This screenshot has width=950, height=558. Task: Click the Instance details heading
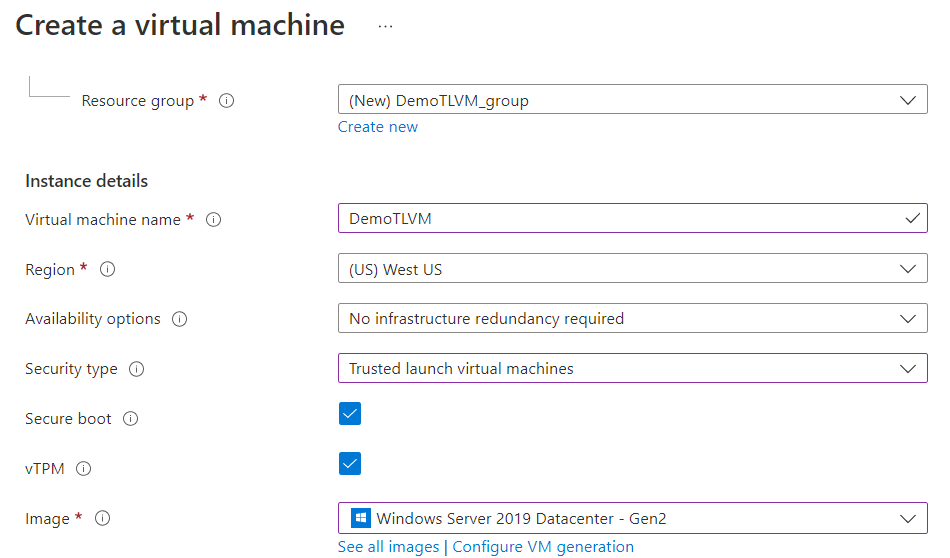click(87, 181)
